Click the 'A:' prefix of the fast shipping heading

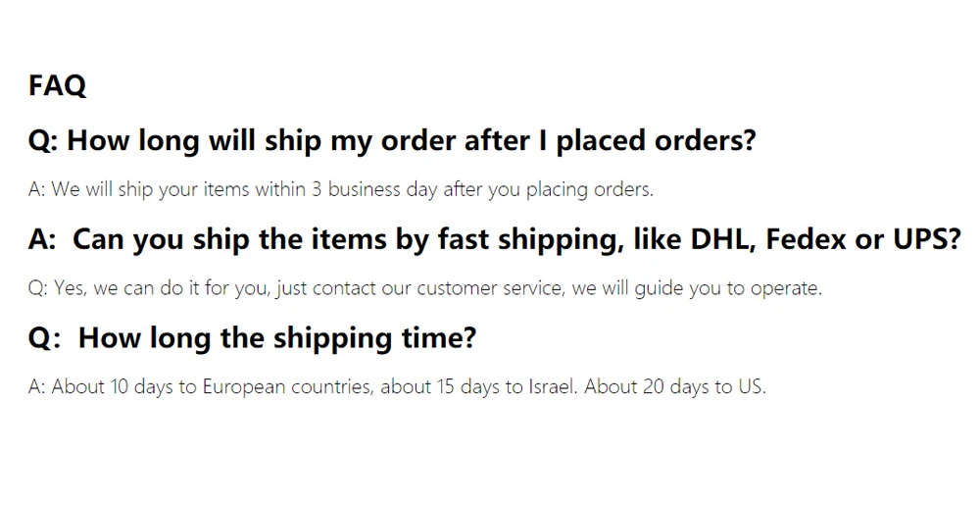click(x=42, y=239)
